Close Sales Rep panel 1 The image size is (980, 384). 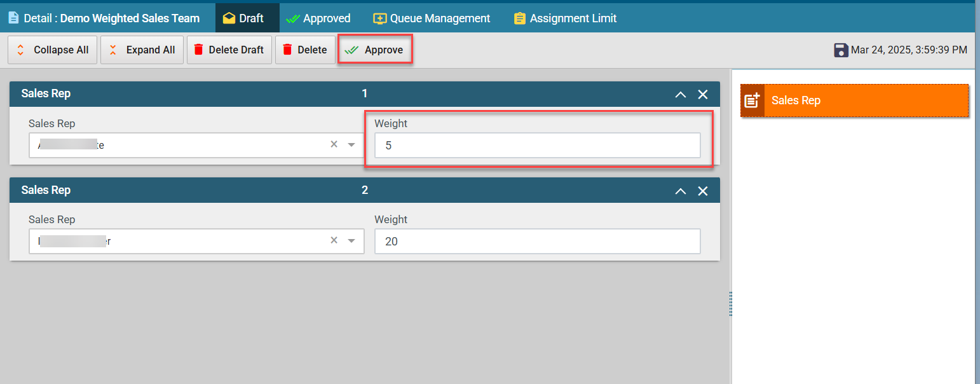coord(703,94)
